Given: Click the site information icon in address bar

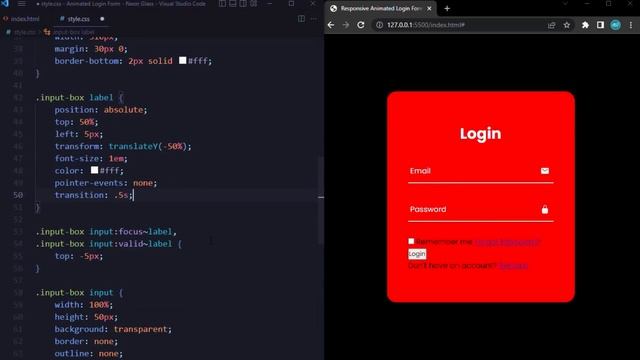Looking at the screenshot, I should click(x=379, y=25).
